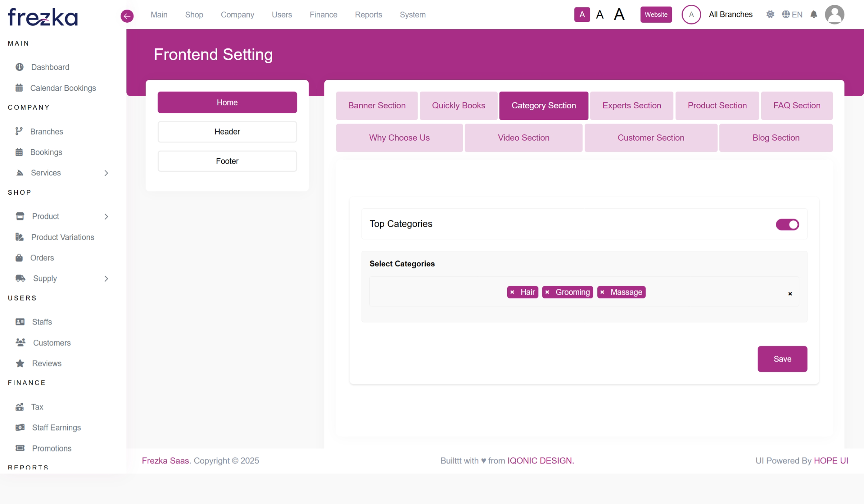Screen dimensions: 864x504
Task: Open the notifications bell icon
Action: point(814,14)
